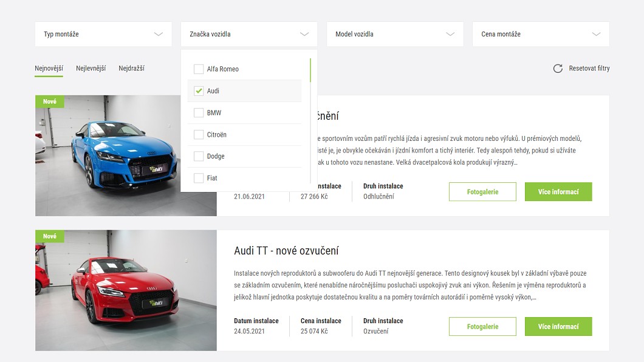The width and height of the screenshot is (644, 362).
Task: Select the Dodge checkbox
Action: pos(199,157)
